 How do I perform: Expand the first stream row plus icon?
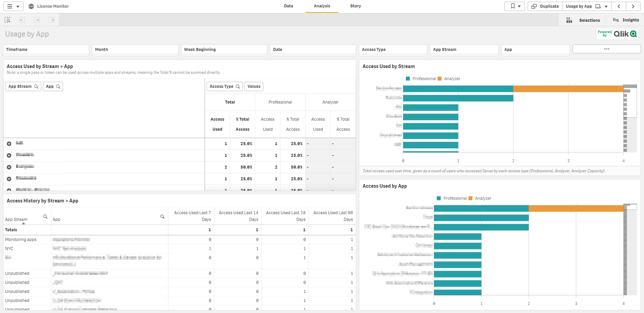(9, 144)
